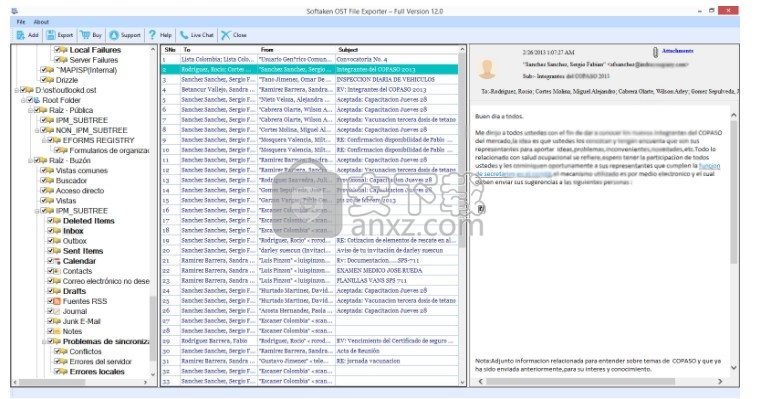Select the Errores locales folder
Screen dimensions: 761x399
coord(97,372)
